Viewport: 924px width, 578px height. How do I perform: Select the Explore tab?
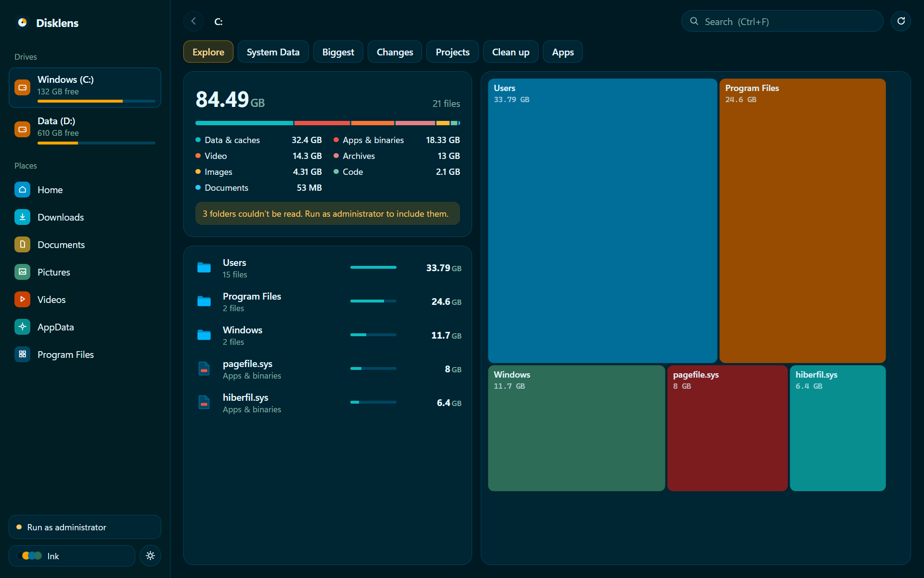click(208, 52)
